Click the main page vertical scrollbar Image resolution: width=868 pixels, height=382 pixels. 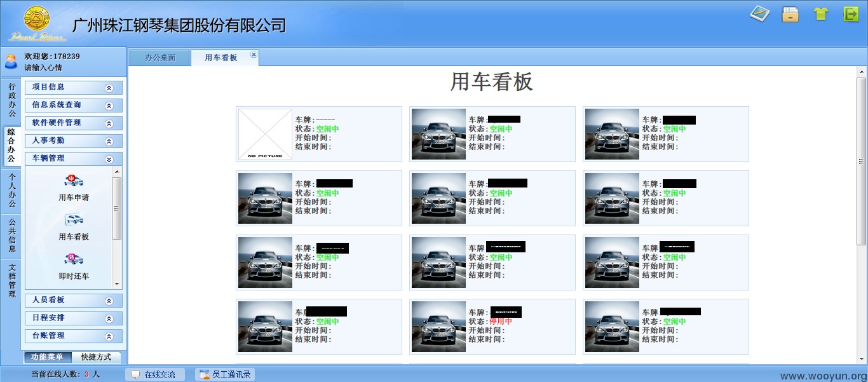click(861, 215)
